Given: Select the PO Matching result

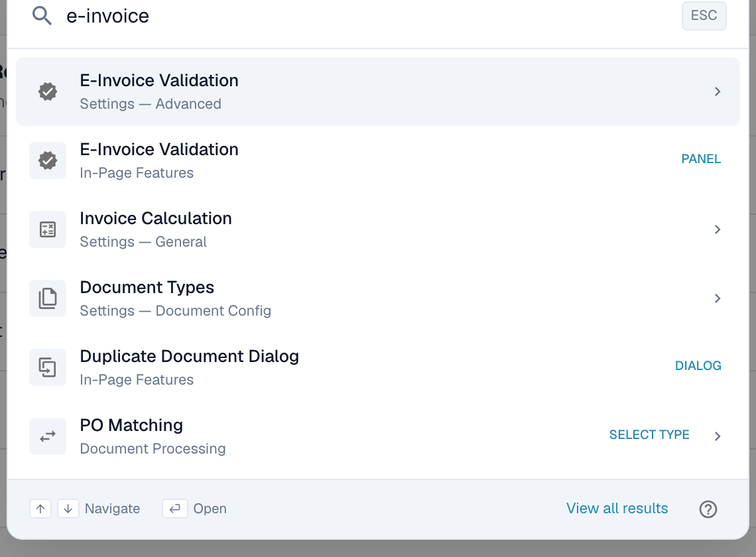Looking at the screenshot, I should 378,436.
